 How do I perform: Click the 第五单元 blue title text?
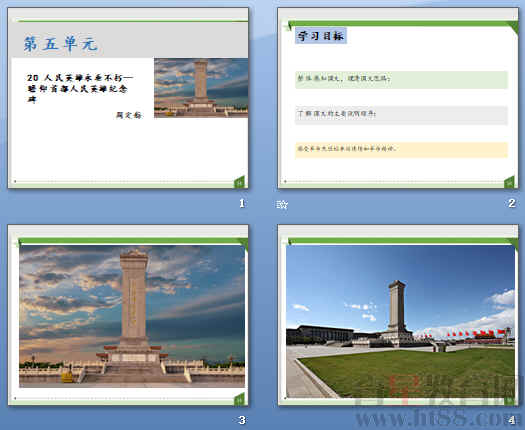[x=61, y=44]
